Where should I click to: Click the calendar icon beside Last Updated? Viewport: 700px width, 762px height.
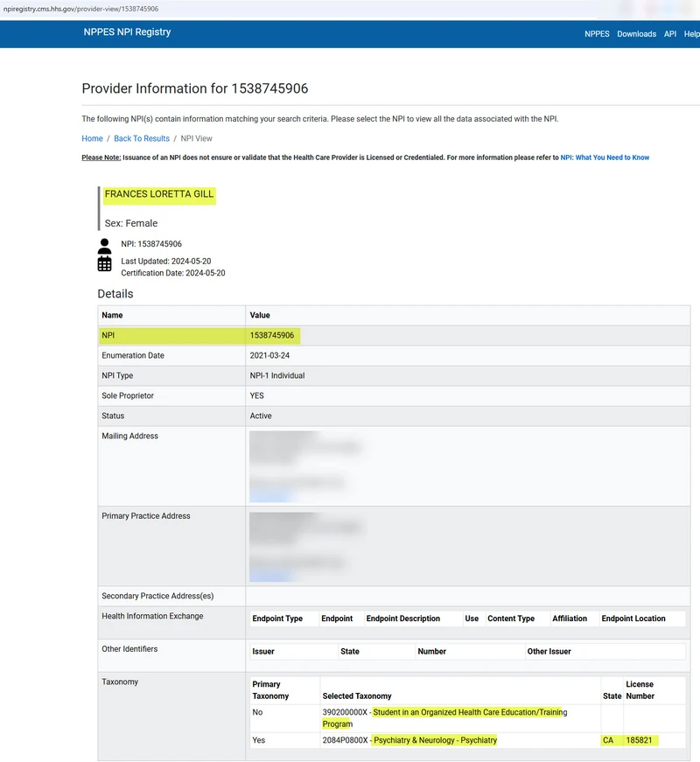click(x=105, y=263)
